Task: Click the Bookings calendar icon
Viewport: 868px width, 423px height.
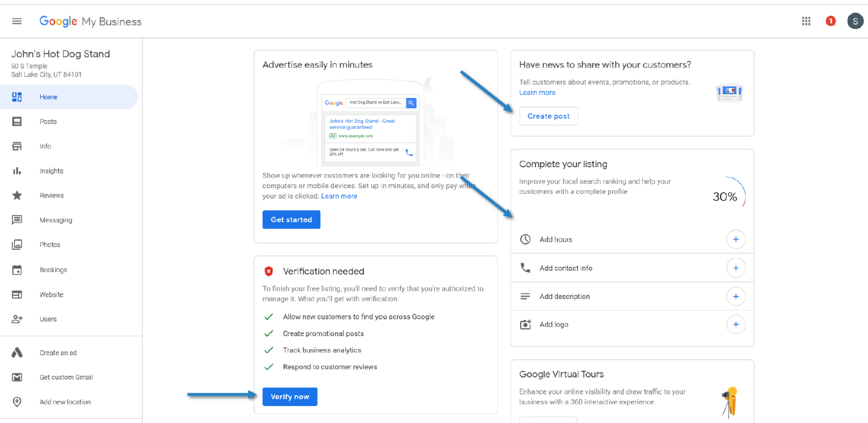Action: pos(17,270)
